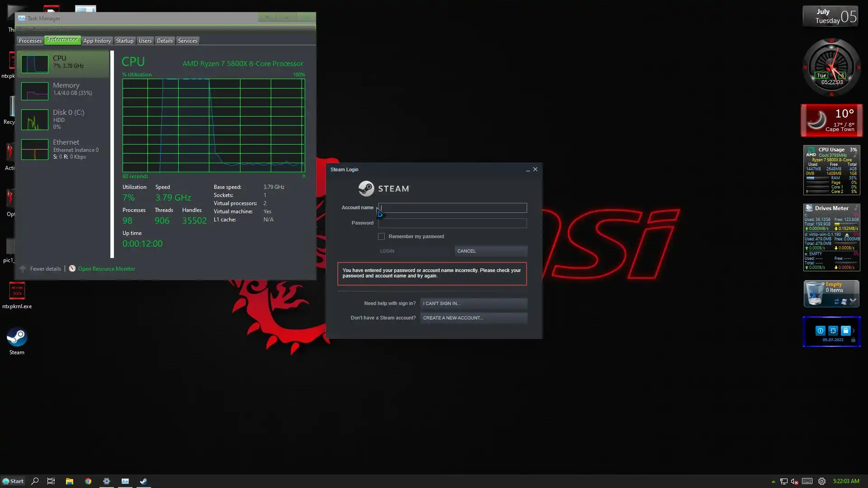Viewport: 868px width, 488px height.
Task: Switch to the Startup tab
Action: [x=124, y=41]
